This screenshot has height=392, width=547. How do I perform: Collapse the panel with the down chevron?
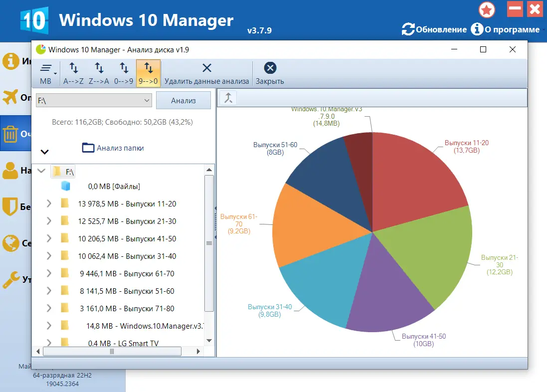pyautogui.click(x=45, y=152)
